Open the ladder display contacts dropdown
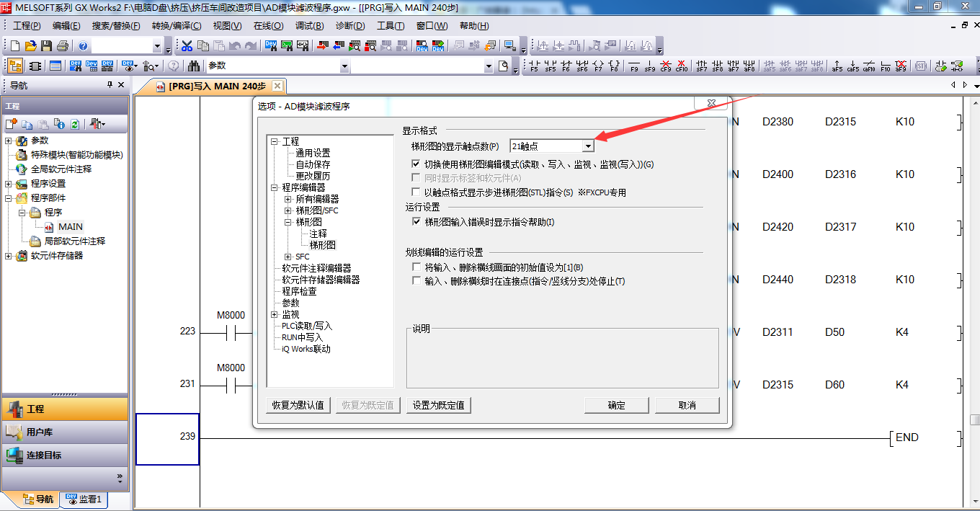Screen dimensions: 980x511 click(588, 146)
